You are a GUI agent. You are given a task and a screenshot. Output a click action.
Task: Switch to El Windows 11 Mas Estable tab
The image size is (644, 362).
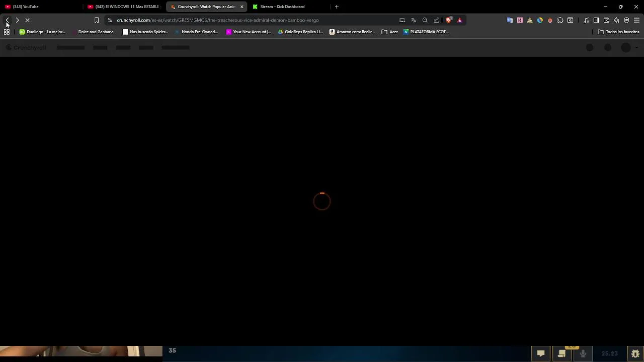pyautogui.click(x=125, y=7)
